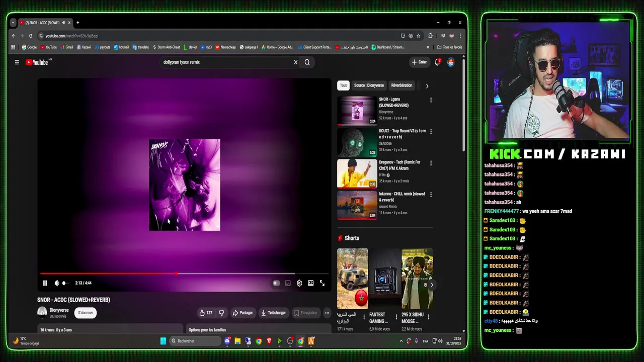Open the YouTube account avatar menu

451,62
